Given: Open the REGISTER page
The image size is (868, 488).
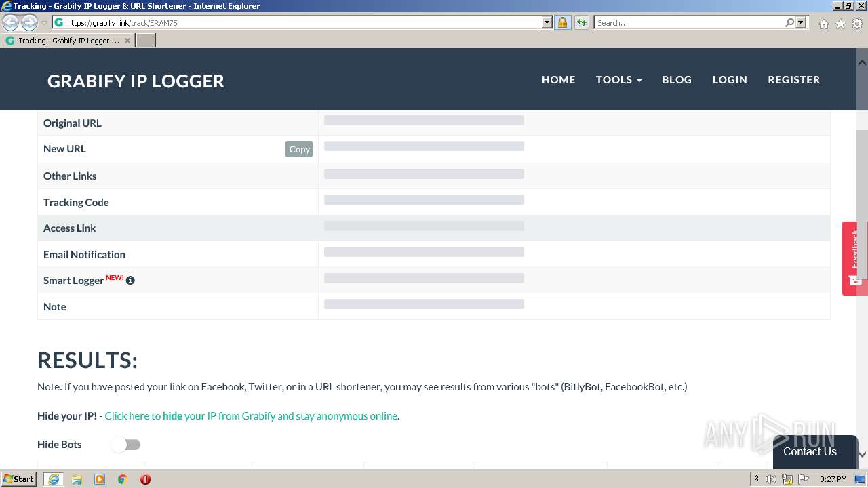Looking at the screenshot, I should pos(793,79).
